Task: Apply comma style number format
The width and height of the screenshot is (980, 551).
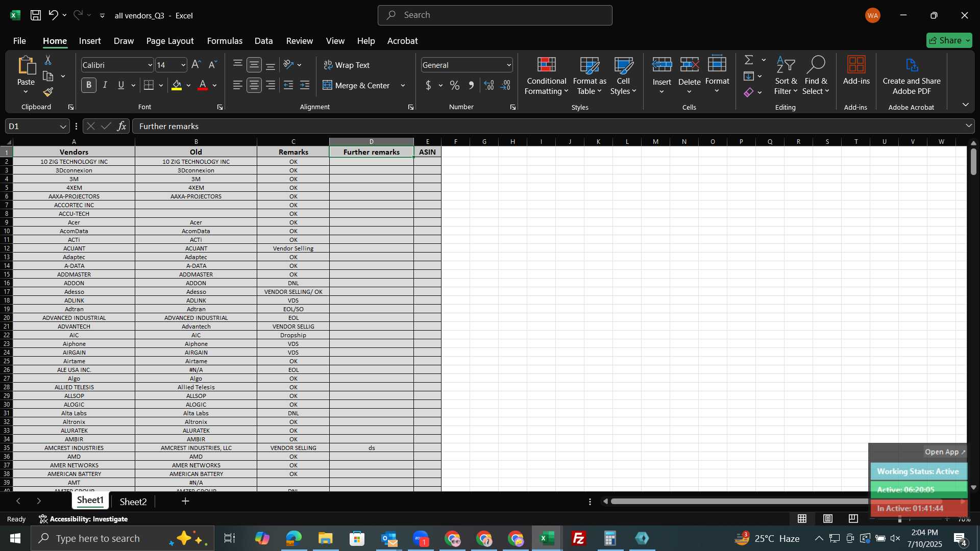Action: click(471, 85)
